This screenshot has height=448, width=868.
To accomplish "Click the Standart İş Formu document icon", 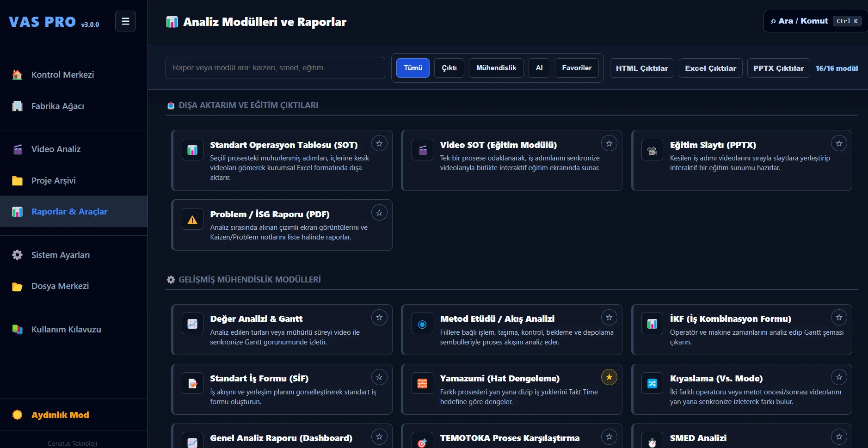I will click(192, 383).
